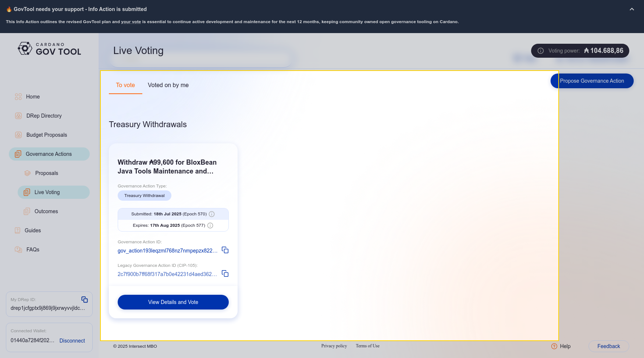
Task: Open Help via question mark icon
Action: click(x=554, y=346)
